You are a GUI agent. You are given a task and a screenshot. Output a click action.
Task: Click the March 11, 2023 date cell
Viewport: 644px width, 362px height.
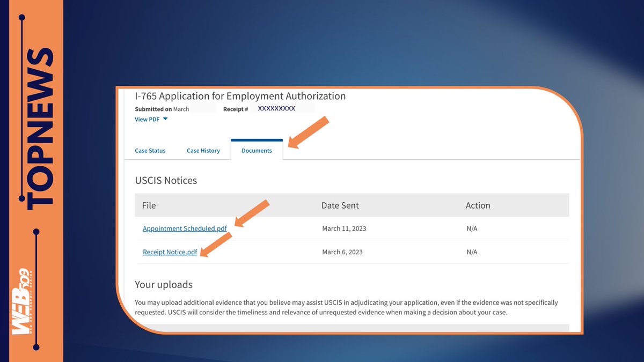[x=344, y=228]
